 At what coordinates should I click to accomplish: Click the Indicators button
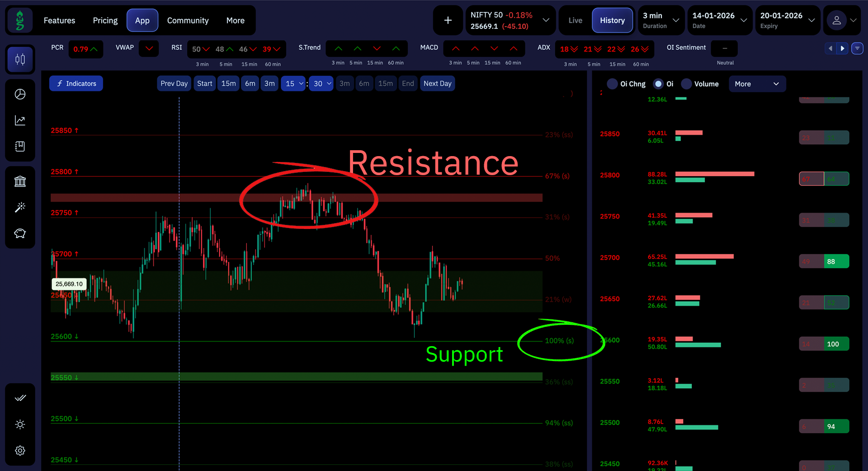[76, 83]
